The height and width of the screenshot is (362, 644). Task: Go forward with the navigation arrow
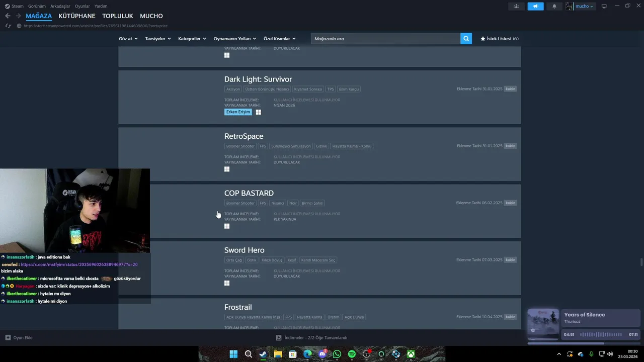click(x=18, y=16)
